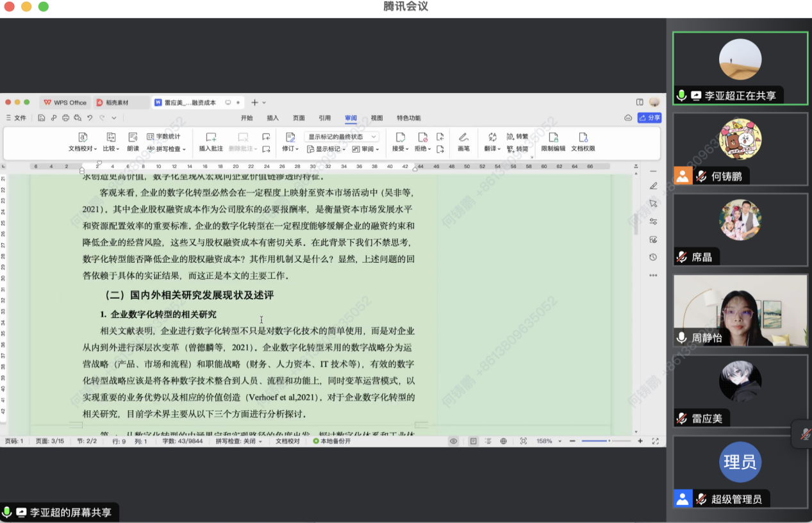Select 周静怡's video thumbnail
The width and height of the screenshot is (812, 523).
[740, 311]
